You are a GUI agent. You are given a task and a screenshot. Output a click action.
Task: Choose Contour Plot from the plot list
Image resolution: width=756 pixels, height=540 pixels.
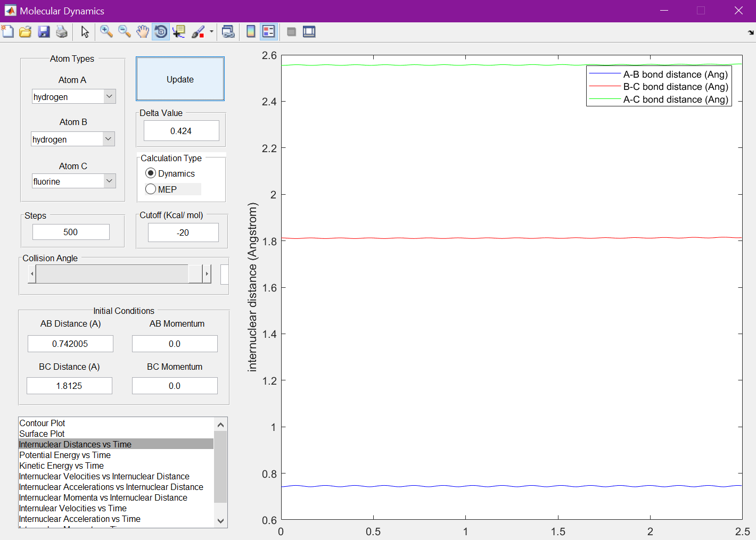point(43,423)
